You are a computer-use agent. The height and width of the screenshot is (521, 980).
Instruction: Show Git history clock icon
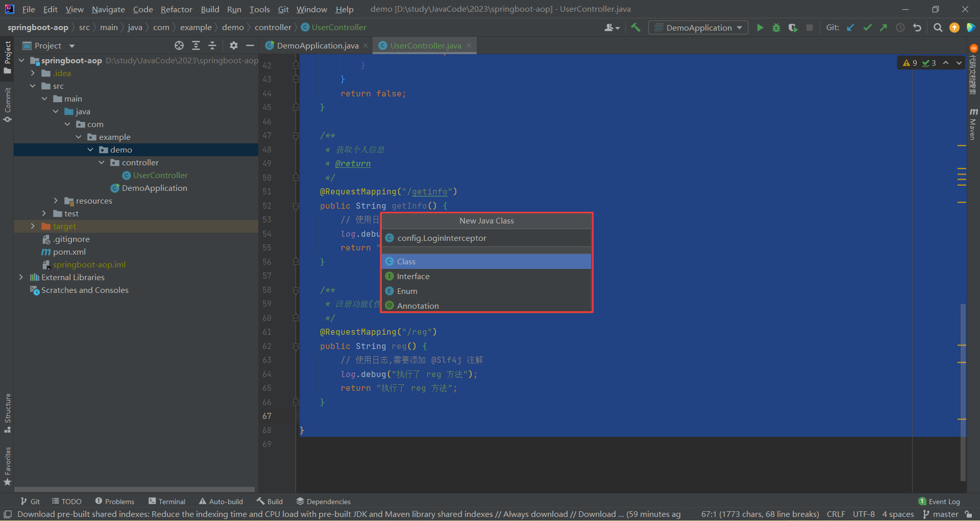900,28
